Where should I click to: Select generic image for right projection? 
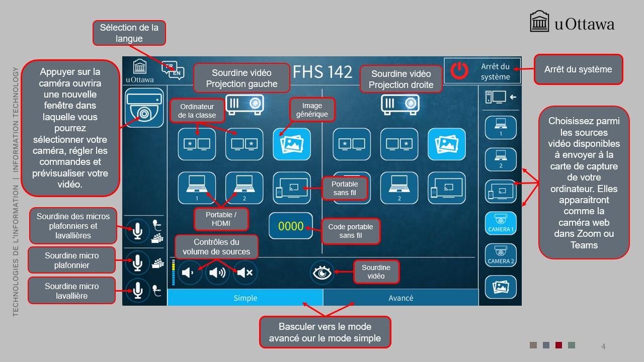(x=447, y=144)
